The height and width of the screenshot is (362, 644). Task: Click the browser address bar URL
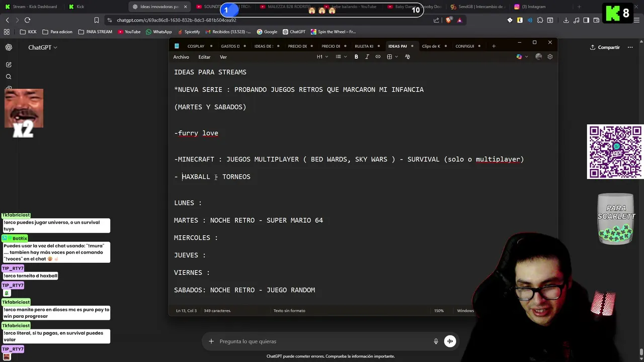[x=176, y=20]
